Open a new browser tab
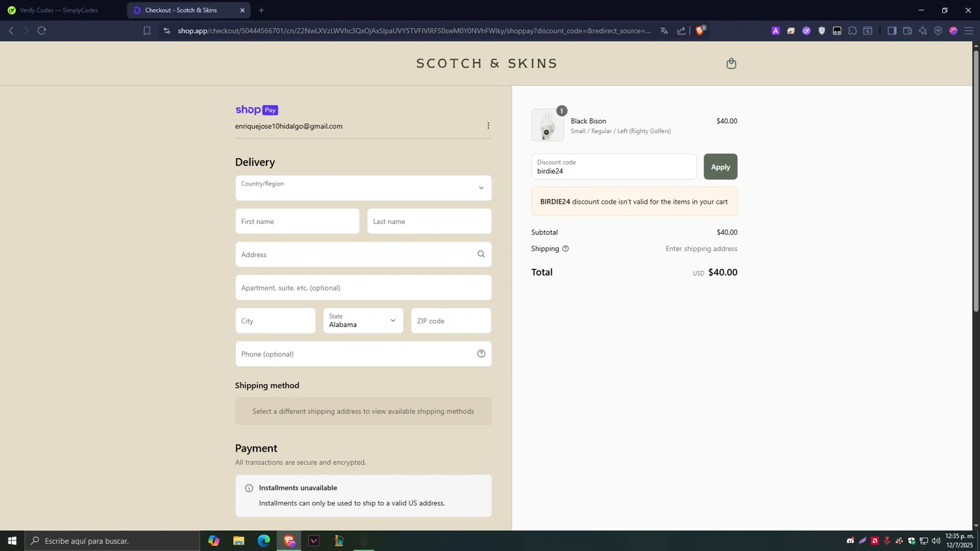Viewport: 980px width, 551px height. (x=261, y=10)
